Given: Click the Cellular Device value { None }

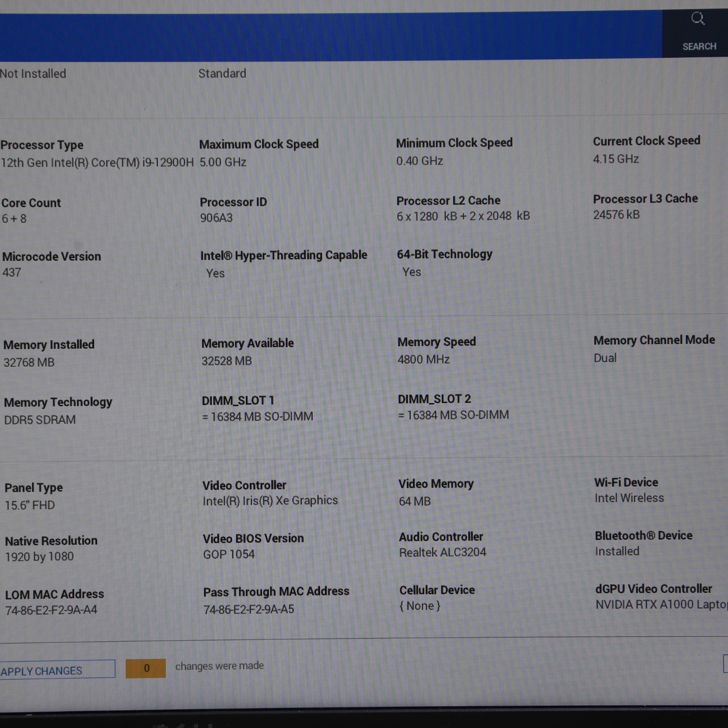Looking at the screenshot, I should click(x=420, y=606).
